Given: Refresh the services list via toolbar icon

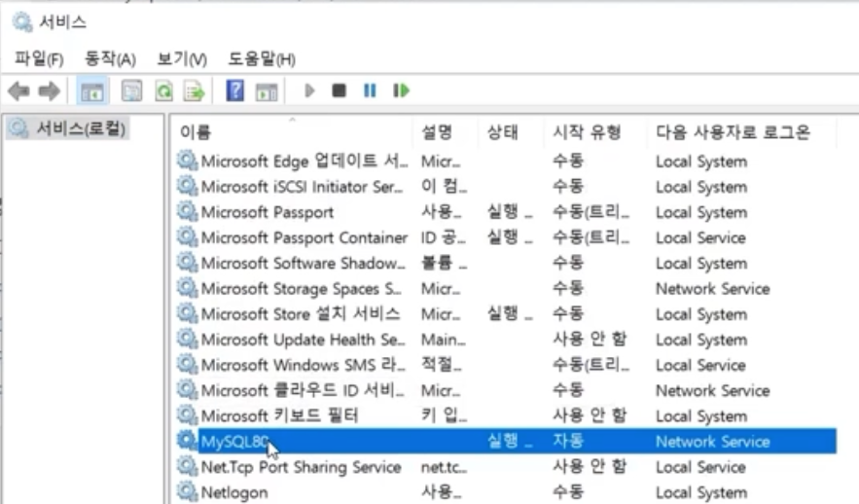Looking at the screenshot, I should click(x=163, y=90).
